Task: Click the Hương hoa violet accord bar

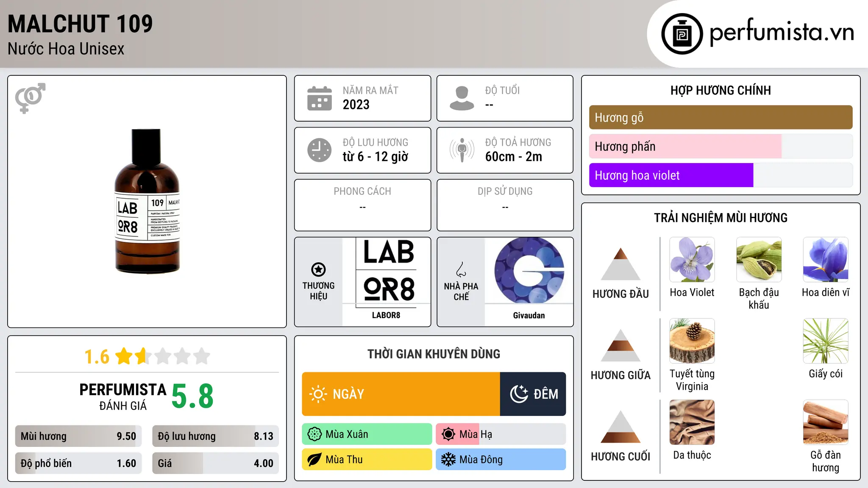Action: tap(721, 175)
